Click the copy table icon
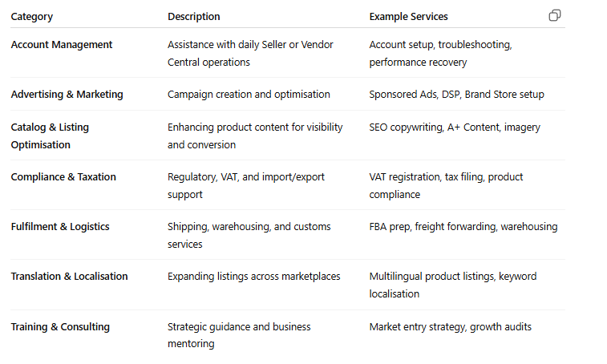607x364 pixels. pyautogui.click(x=554, y=16)
